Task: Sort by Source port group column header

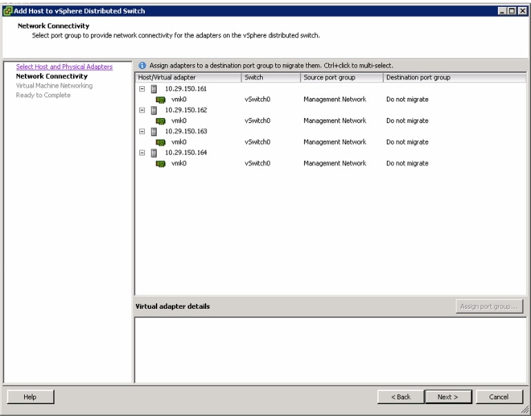Action: pyautogui.click(x=341, y=77)
